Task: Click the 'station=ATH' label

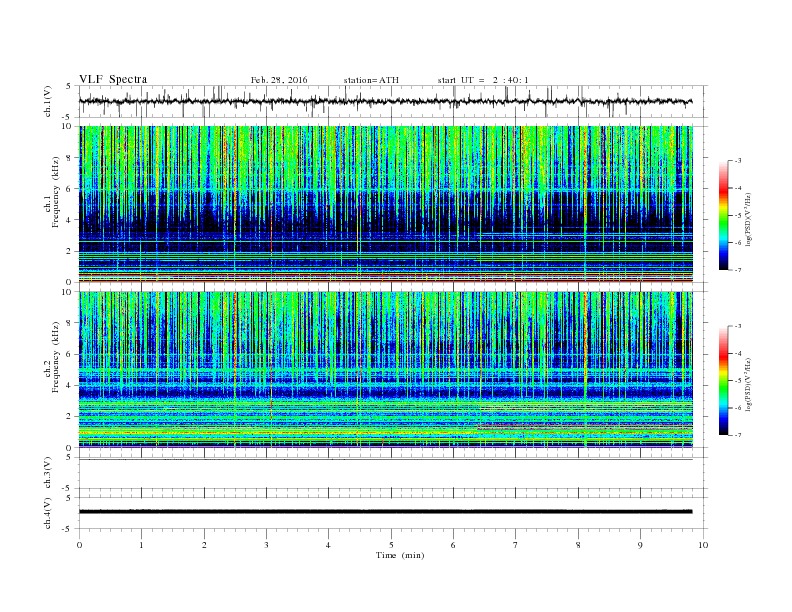Action: 371,80
